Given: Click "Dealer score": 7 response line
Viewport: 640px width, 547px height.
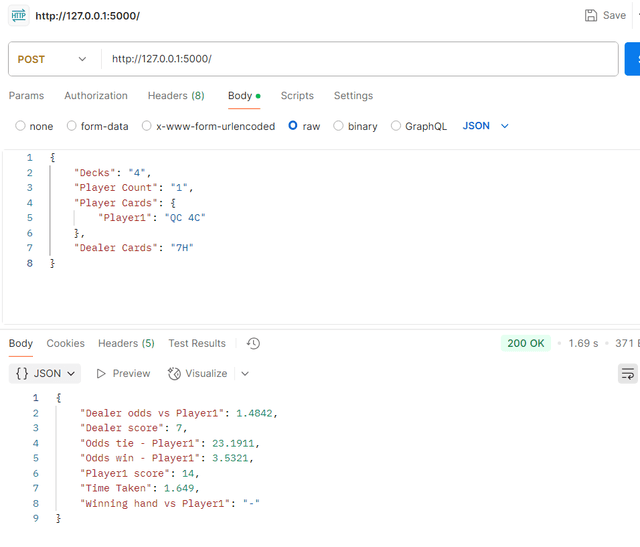Looking at the screenshot, I should pos(133,428).
